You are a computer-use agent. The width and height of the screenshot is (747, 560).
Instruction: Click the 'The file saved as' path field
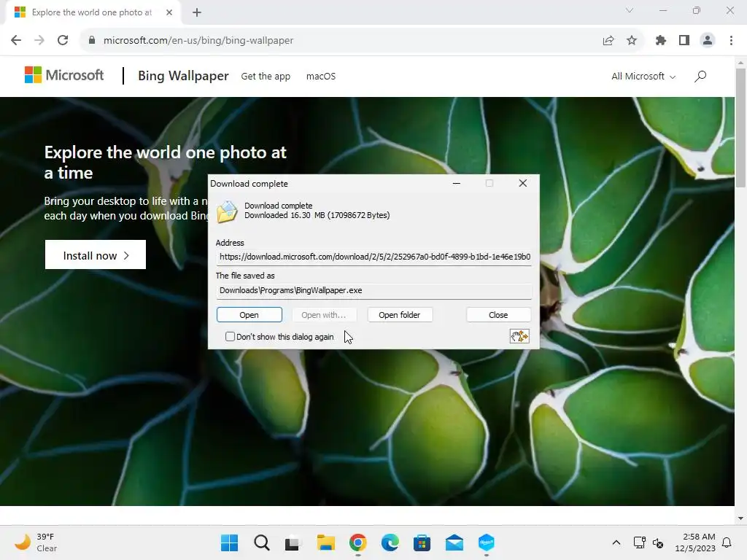click(x=374, y=290)
